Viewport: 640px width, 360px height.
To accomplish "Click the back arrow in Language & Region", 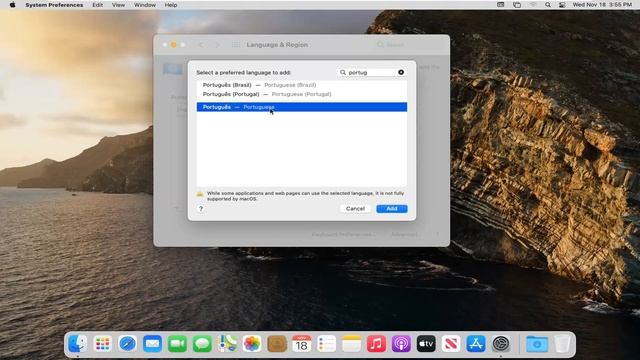I will [x=201, y=44].
